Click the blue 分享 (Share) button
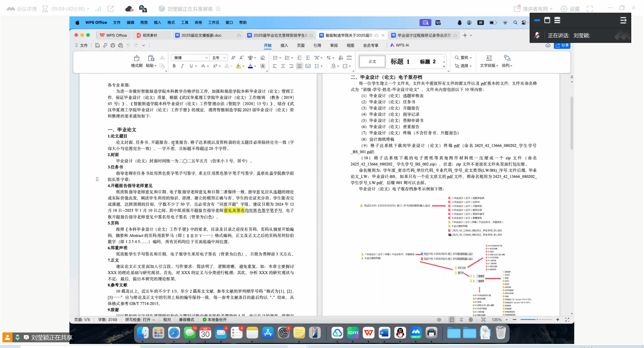 (562, 46)
